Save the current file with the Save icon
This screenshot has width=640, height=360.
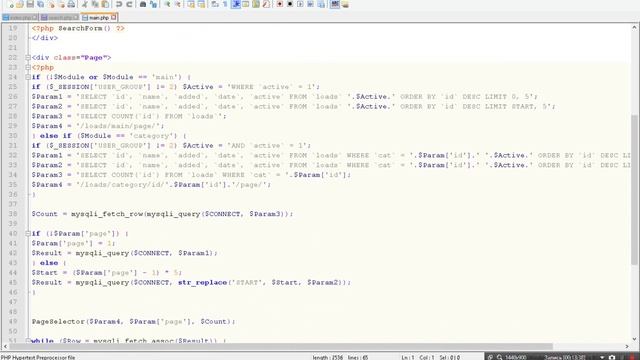30,4
